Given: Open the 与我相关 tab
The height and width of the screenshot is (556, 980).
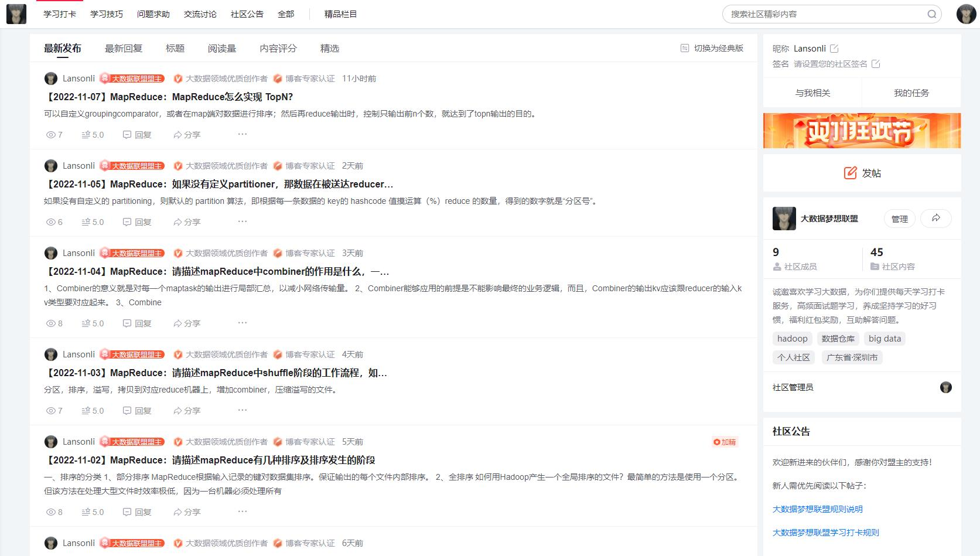Looking at the screenshot, I should [x=812, y=93].
